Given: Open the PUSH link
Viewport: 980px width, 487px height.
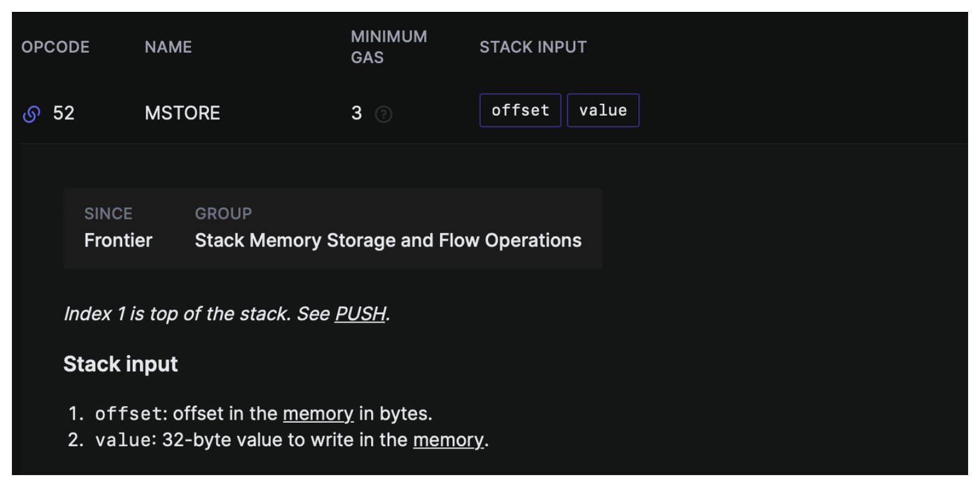Looking at the screenshot, I should tap(360, 314).
